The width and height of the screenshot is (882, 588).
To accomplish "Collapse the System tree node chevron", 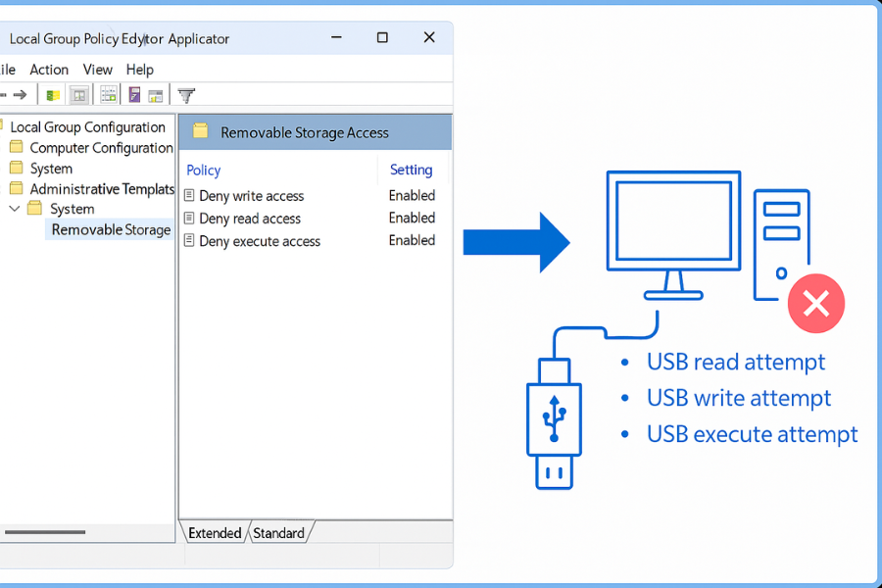I will click(x=14, y=209).
